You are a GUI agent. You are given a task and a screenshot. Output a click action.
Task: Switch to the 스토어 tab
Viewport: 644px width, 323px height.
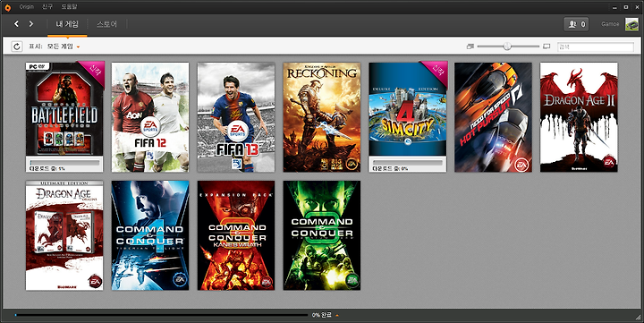(106, 24)
